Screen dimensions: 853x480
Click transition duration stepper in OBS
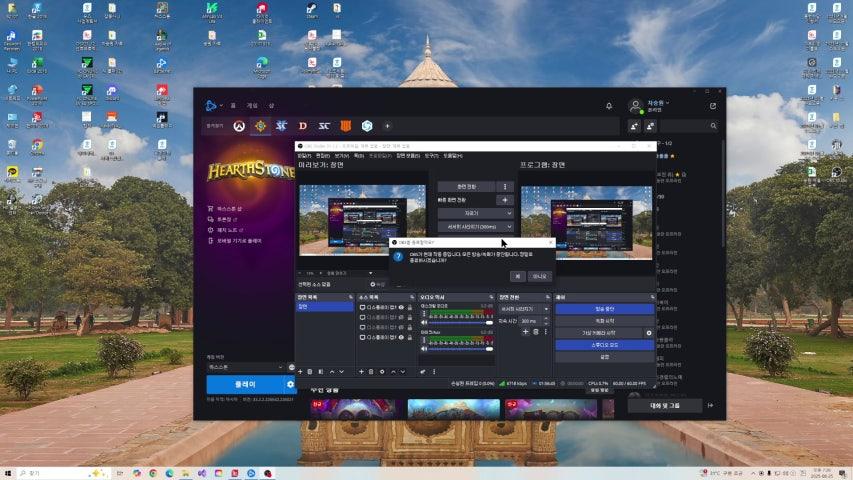click(x=546, y=321)
